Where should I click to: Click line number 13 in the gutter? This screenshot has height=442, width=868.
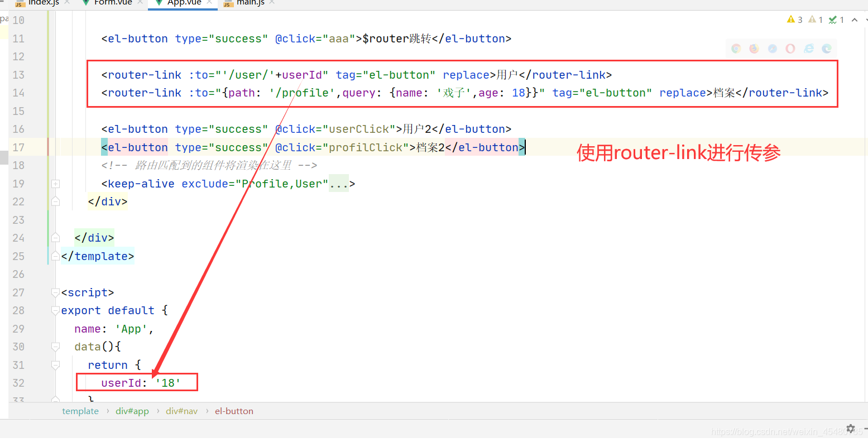pyautogui.click(x=18, y=75)
